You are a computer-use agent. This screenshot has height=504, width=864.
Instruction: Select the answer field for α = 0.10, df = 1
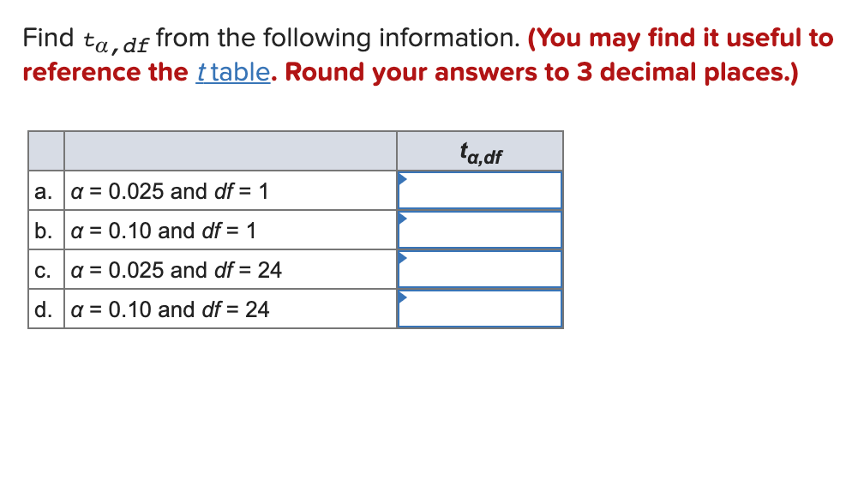[x=478, y=230]
